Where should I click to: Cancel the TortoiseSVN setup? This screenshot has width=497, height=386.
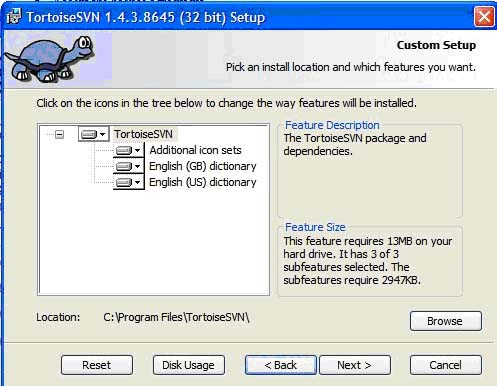point(446,365)
